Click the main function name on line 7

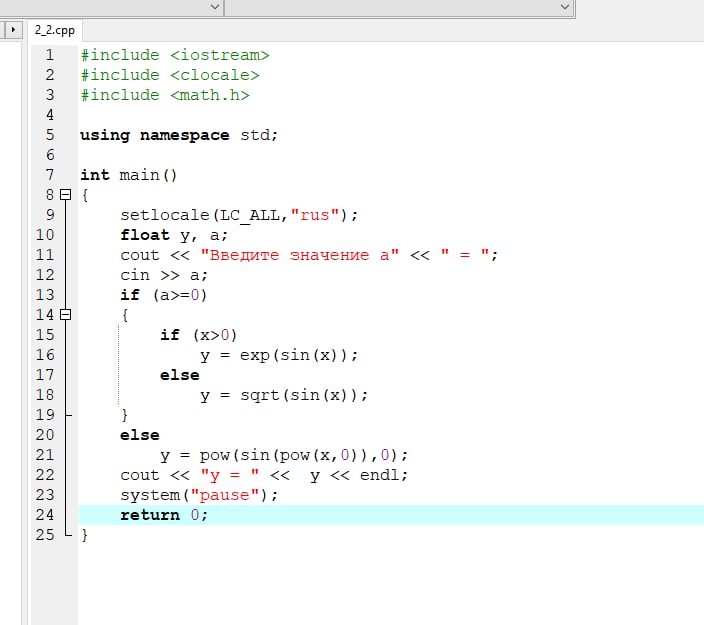tap(139, 175)
